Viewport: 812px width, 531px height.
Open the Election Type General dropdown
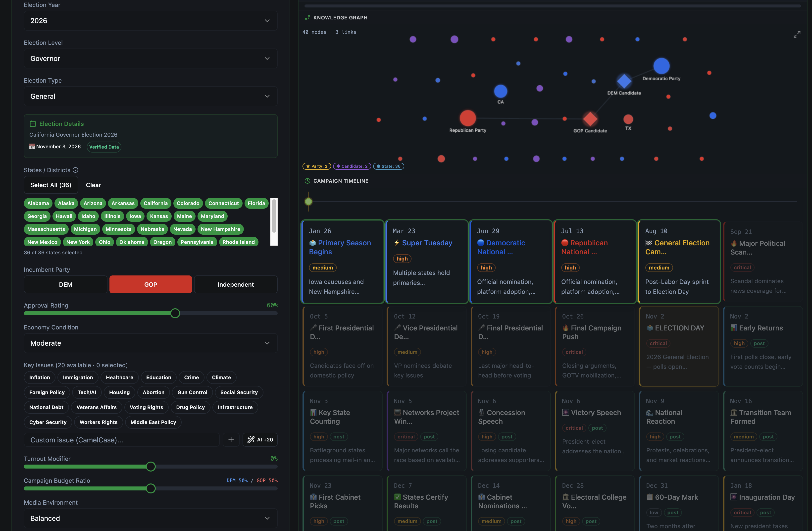tap(151, 97)
